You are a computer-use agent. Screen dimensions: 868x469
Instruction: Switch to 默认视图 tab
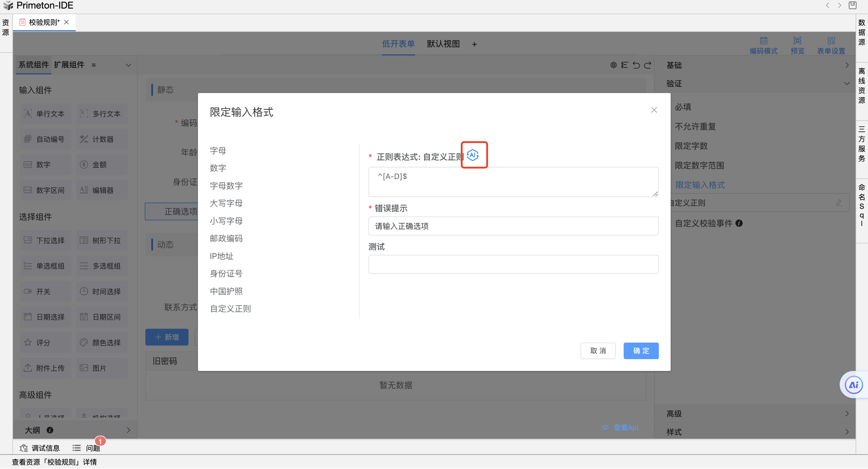(443, 44)
